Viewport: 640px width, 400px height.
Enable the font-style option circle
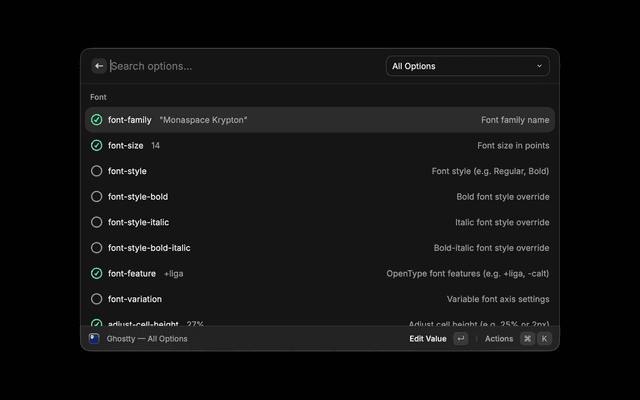pyautogui.click(x=97, y=171)
